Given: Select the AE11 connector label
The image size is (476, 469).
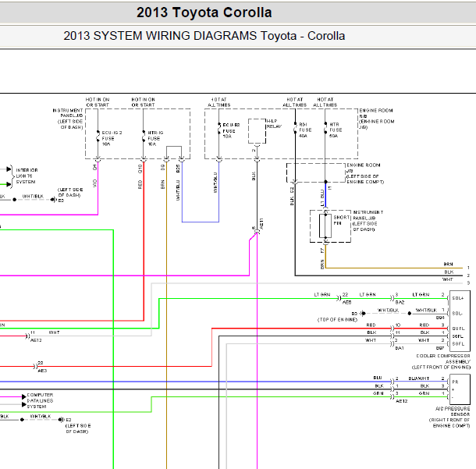Looking at the screenshot, I should tap(261, 224).
